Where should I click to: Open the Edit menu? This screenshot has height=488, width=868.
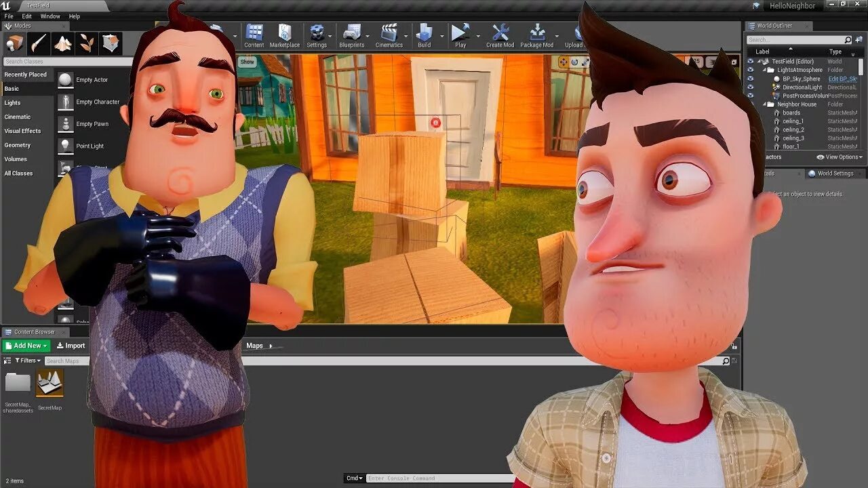click(x=27, y=16)
